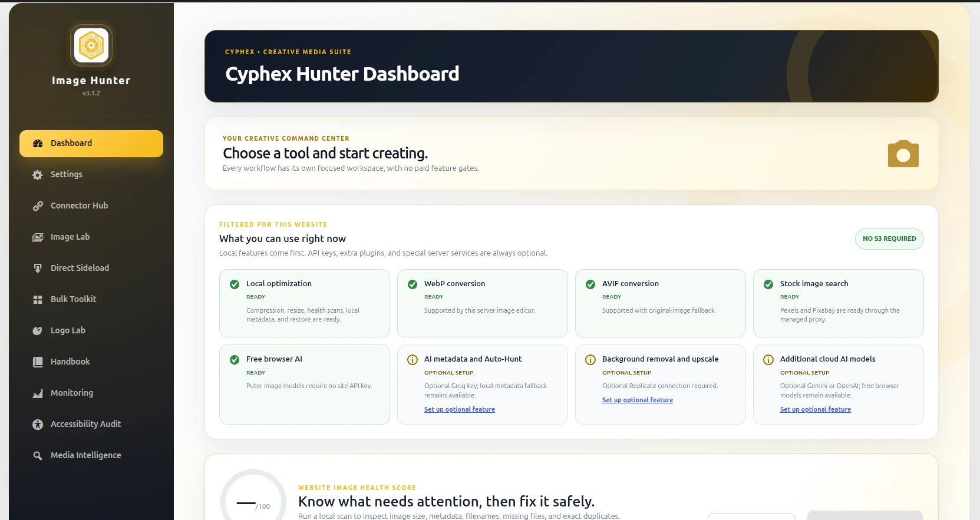Click the green check on Free browser AI
This screenshot has width=980, height=520.
235,360
